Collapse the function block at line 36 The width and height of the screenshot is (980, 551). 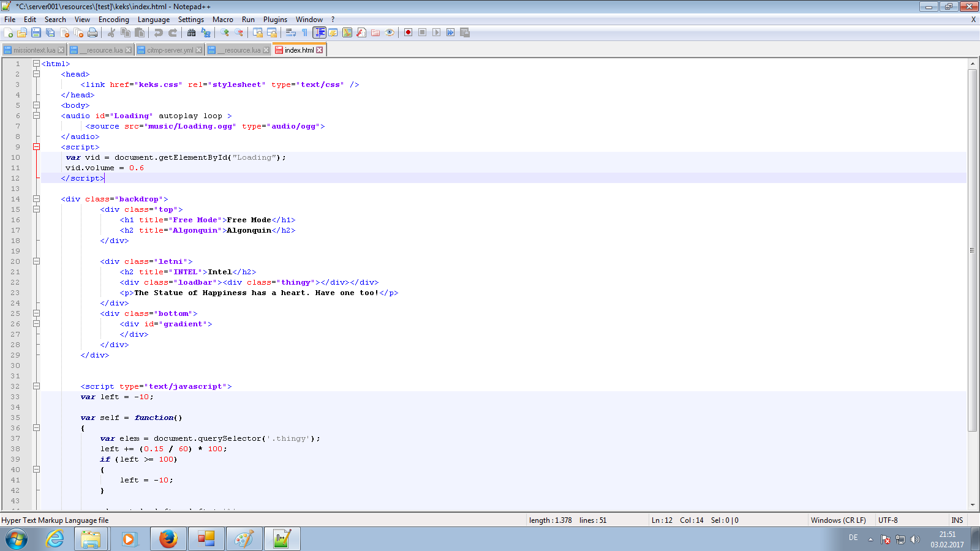(x=37, y=428)
